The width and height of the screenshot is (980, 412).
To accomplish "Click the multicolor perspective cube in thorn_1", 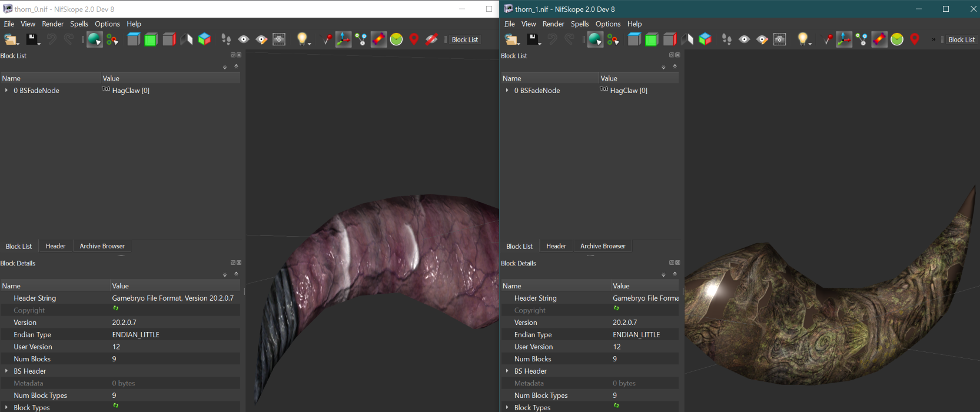I will pos(705,39).
